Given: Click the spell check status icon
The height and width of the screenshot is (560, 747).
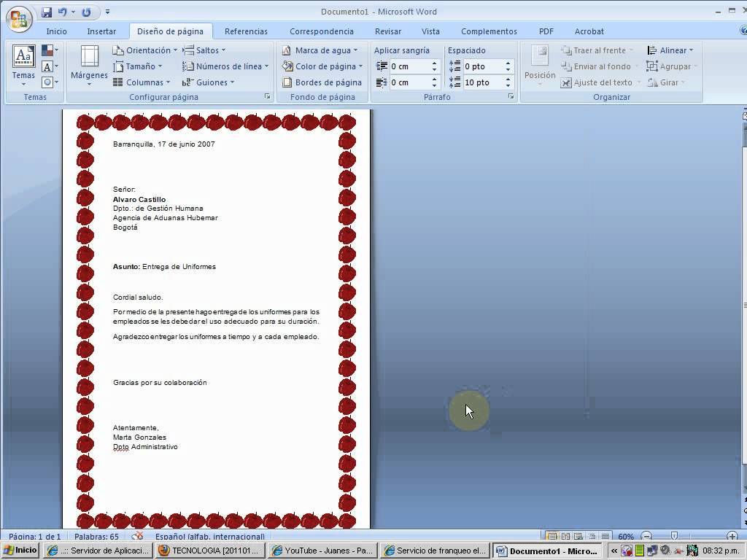Looking at the screenshot, I should 137,537.
